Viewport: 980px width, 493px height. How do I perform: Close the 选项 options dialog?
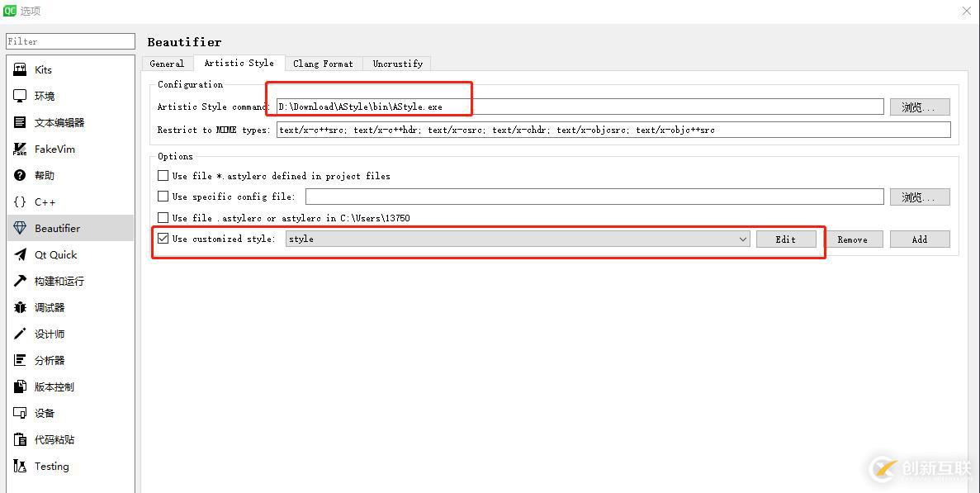click(x=966, y=12)
